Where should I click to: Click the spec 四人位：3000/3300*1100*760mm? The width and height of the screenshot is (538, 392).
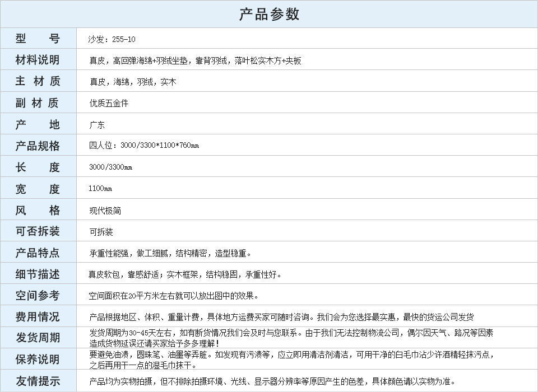pyautogui.click(x=144, y=146)
